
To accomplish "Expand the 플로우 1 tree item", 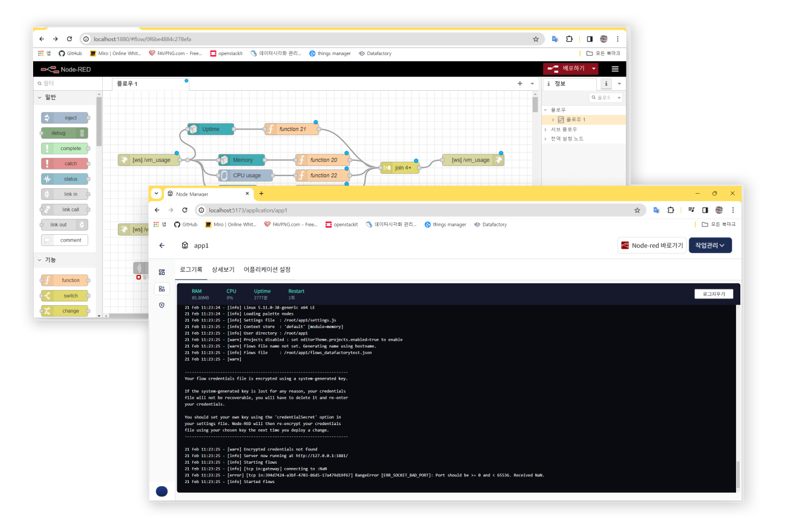I will click(x=553, y=119).
